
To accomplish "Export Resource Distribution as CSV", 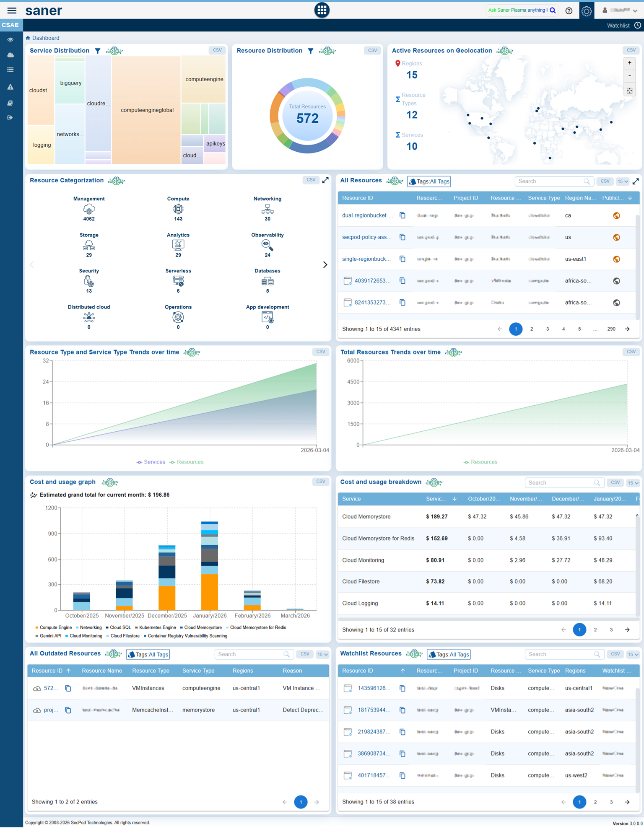I will click(372, 50).
